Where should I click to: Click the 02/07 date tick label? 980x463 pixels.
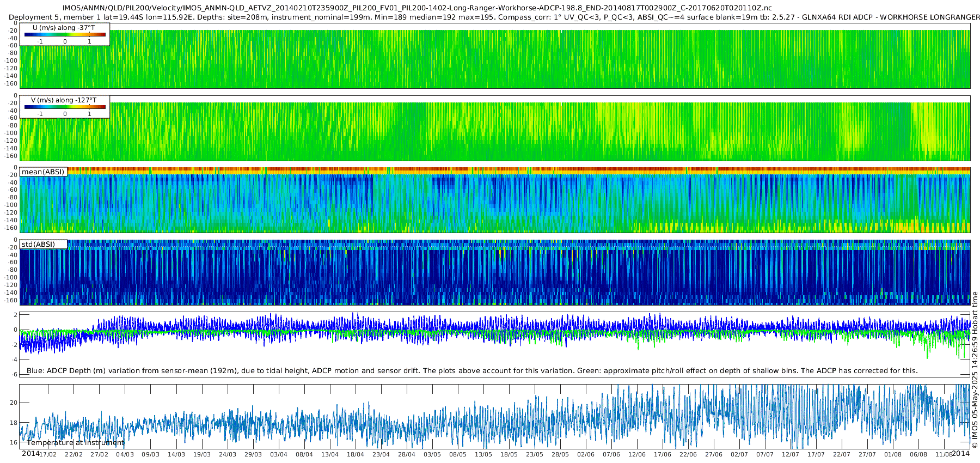click(739, 454)
